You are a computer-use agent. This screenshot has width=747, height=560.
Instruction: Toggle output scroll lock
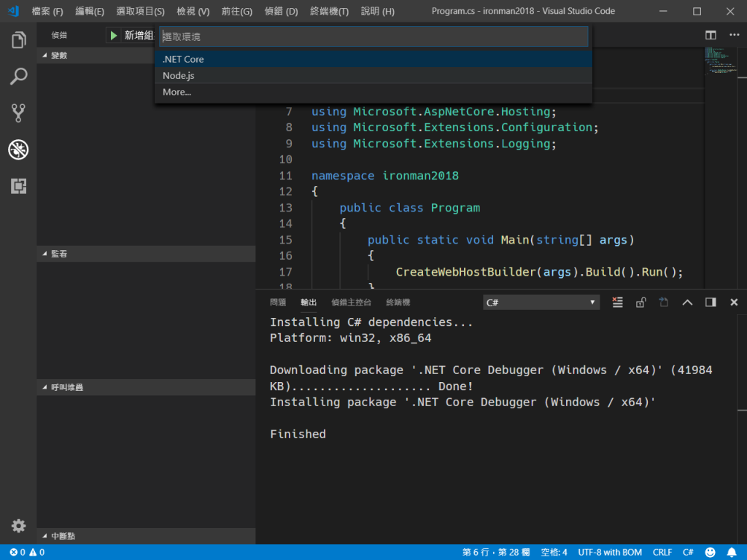coord(640,302)
